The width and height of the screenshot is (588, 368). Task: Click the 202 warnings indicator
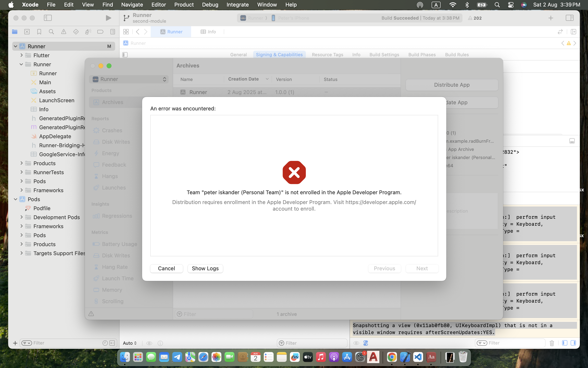pos(475,18)
